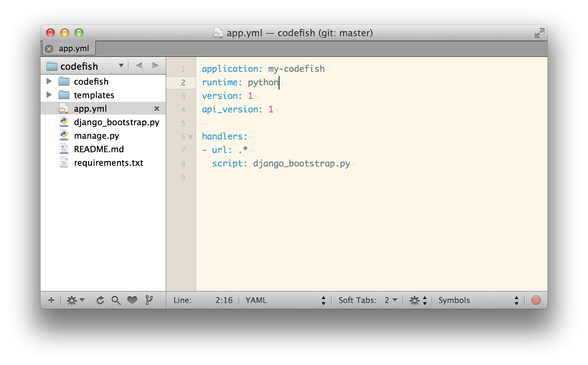Viewport: 588px width, 365px height.
Task: Expand the codefish folder
Action: 49,81
